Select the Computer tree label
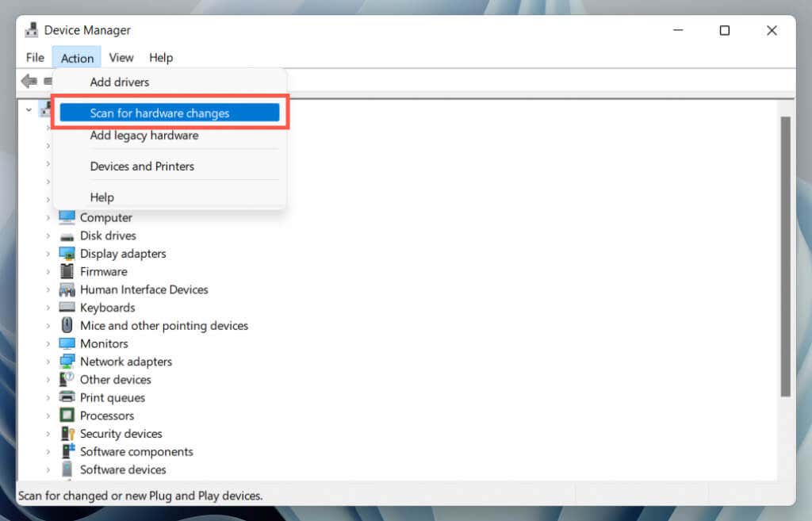Viewport: 812px width, 521px height. coord(105,217)
